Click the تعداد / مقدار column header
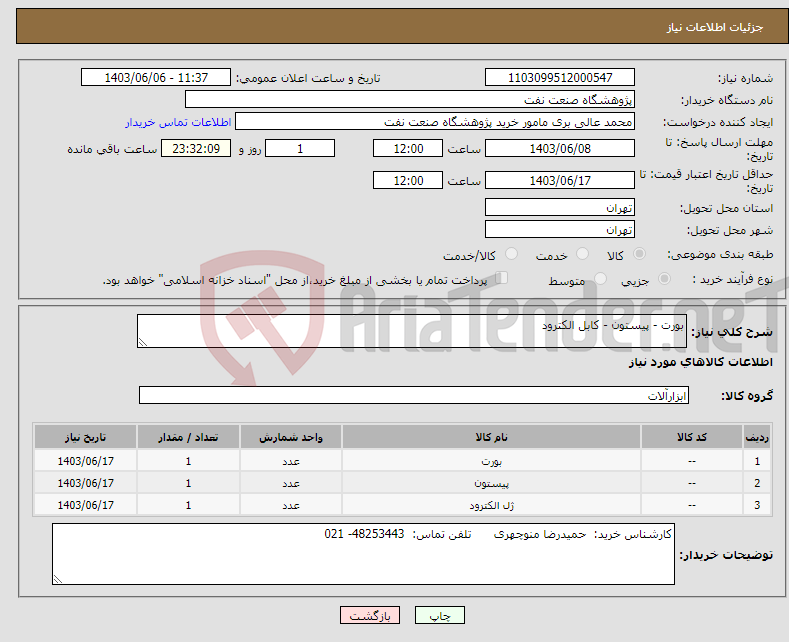Viewport: 789px width, 642px height. (x=188, y=437)
